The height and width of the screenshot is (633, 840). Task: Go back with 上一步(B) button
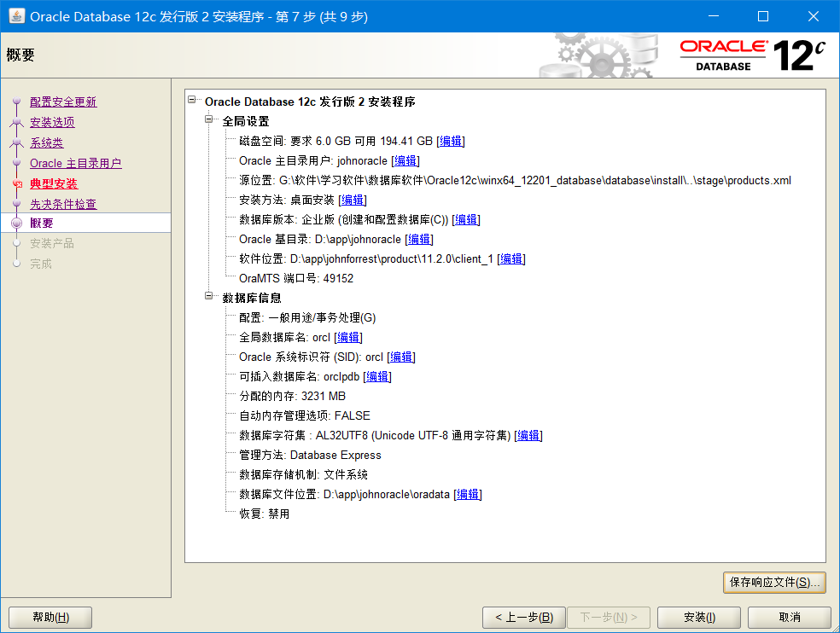pos(524,618)
